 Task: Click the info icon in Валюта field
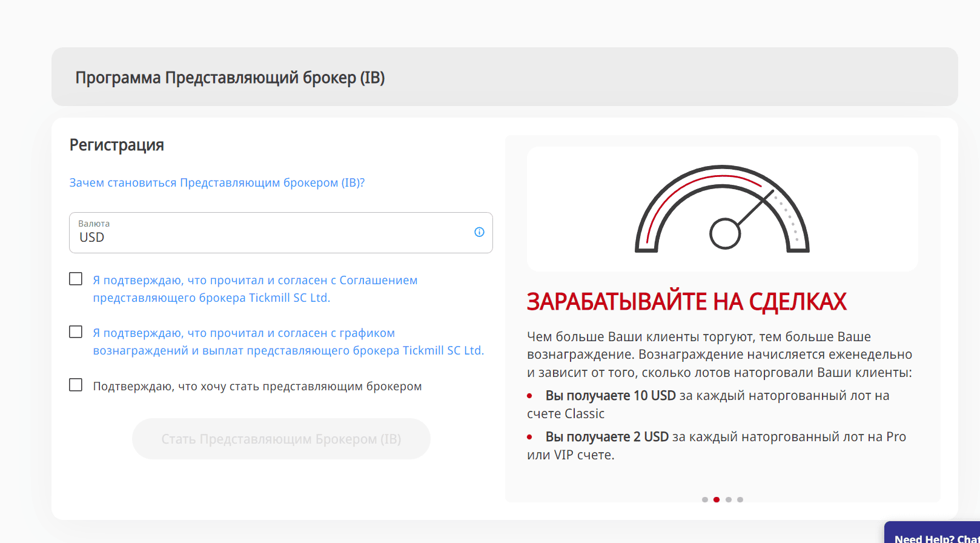tap(479, 232)
